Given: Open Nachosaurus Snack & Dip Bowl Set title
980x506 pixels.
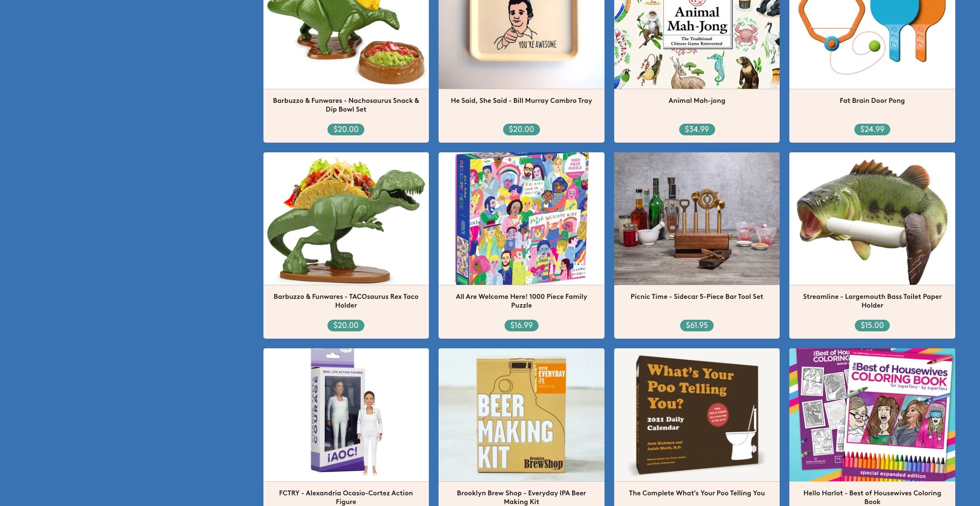Looking at the screenshot, I should 346,105.
